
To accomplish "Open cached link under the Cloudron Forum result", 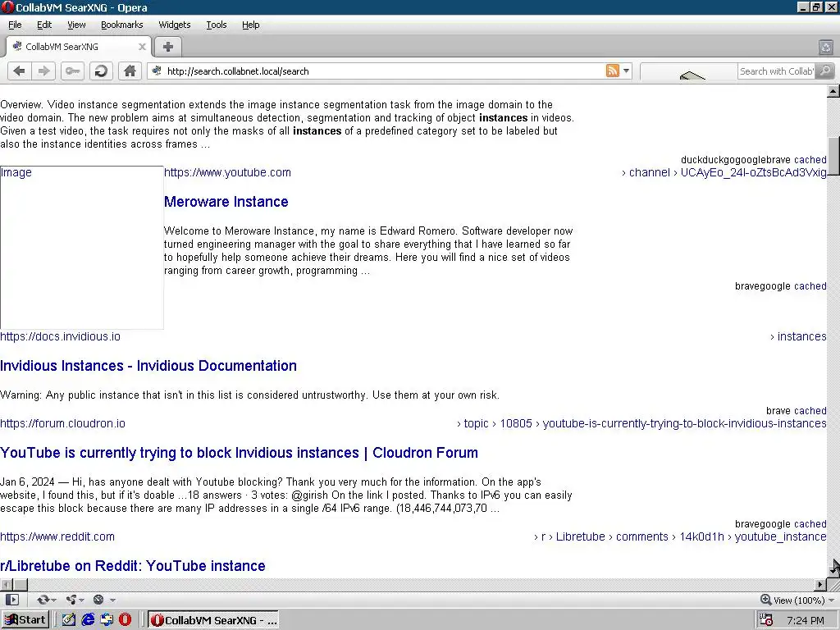I will pos(810,524).
